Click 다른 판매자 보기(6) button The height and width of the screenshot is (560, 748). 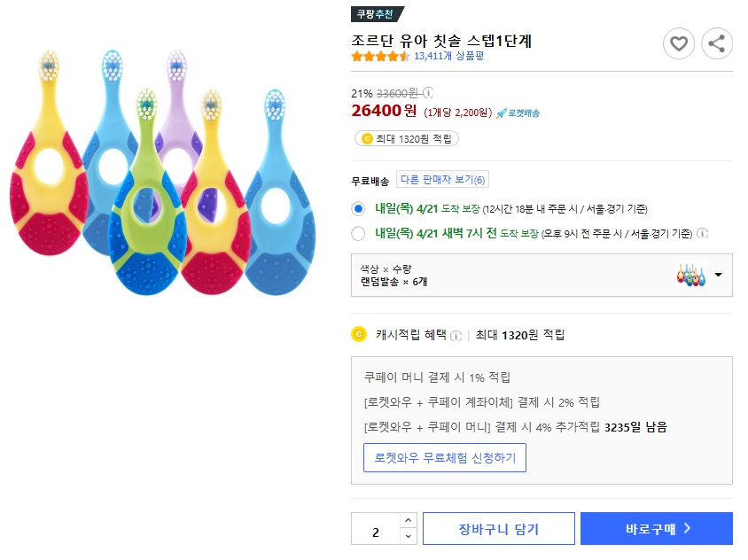click(442, 180)
